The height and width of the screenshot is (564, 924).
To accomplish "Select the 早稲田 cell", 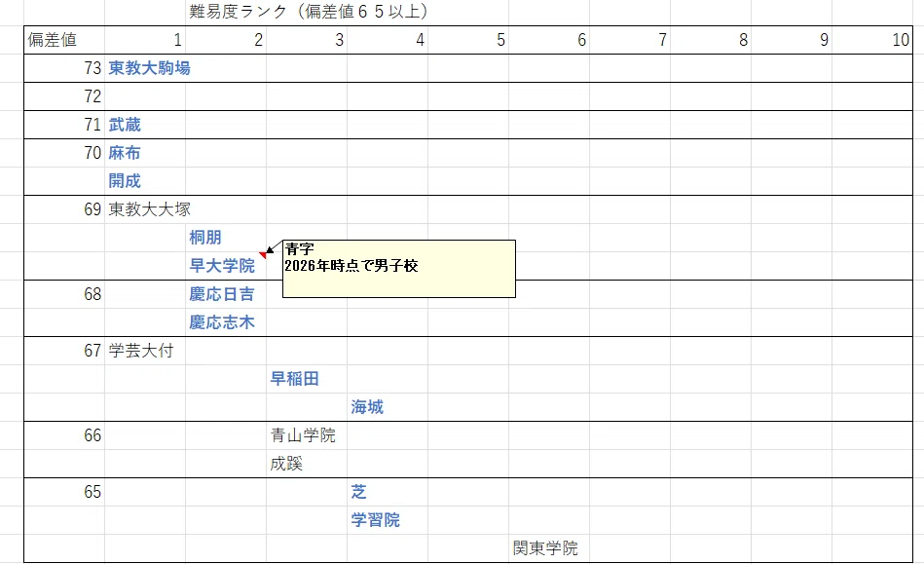I will tap(307, 379).
